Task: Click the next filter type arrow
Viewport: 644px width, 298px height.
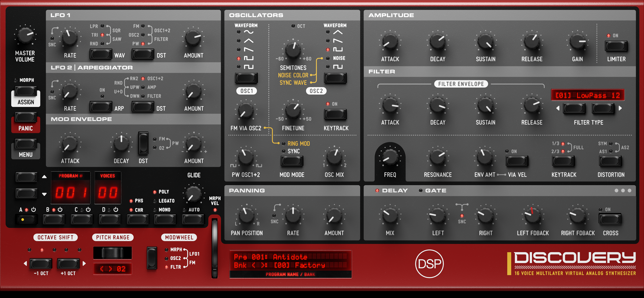Action: [620, 108]
